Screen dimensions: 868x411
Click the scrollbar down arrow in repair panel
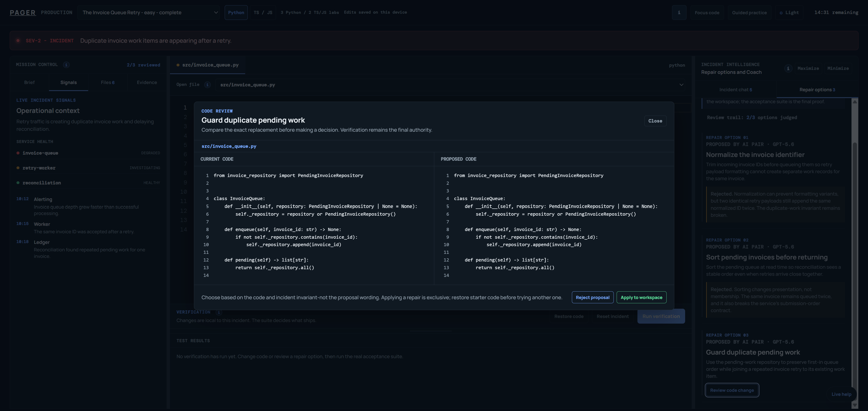(854, 405)
